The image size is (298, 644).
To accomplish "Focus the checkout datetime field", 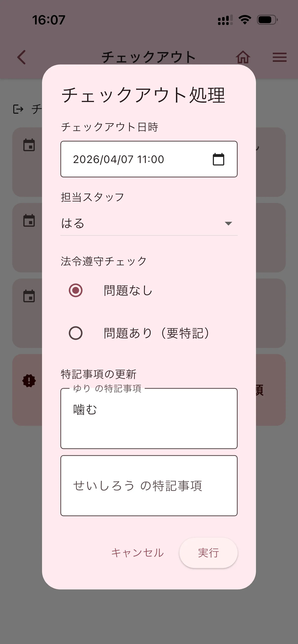I will pyautogui.click(x=138, y=159).
